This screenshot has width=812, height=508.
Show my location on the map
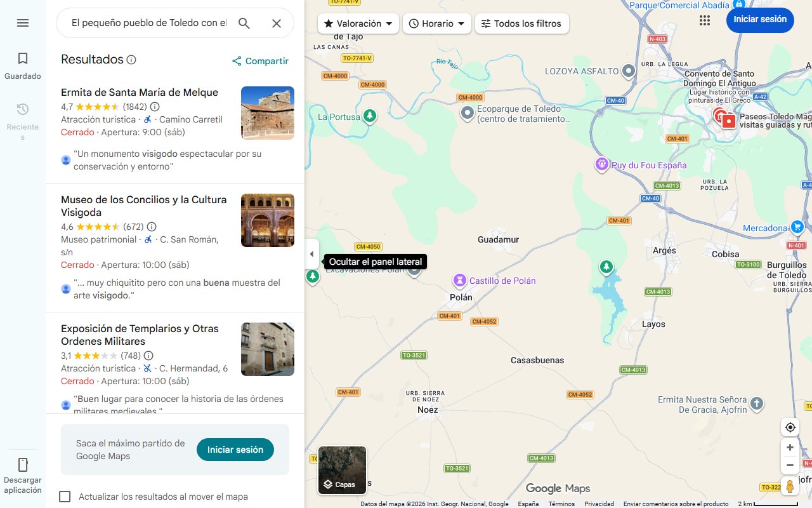[x=790, y=427]
